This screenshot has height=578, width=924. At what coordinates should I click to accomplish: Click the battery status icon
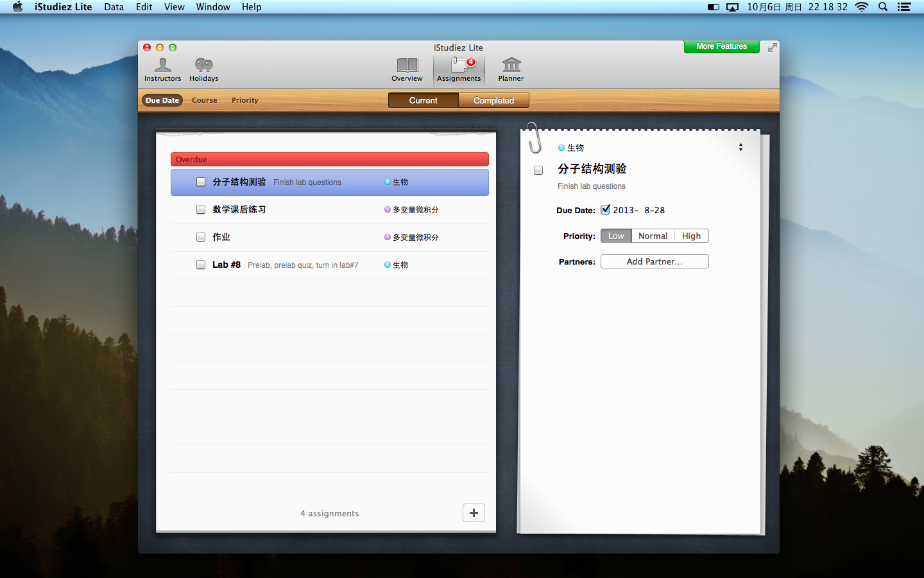coord(713,7)
